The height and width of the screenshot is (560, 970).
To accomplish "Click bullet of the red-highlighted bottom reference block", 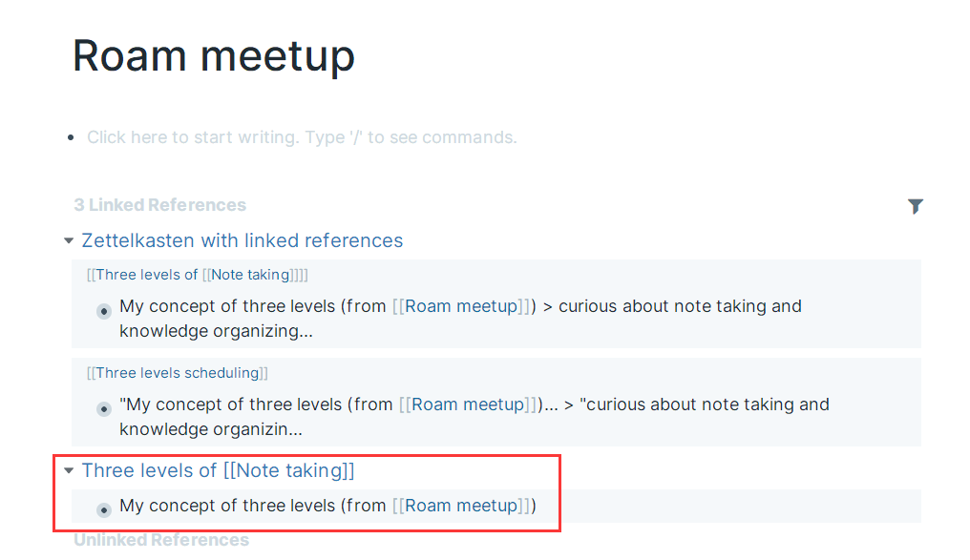I will coord(104,510).
